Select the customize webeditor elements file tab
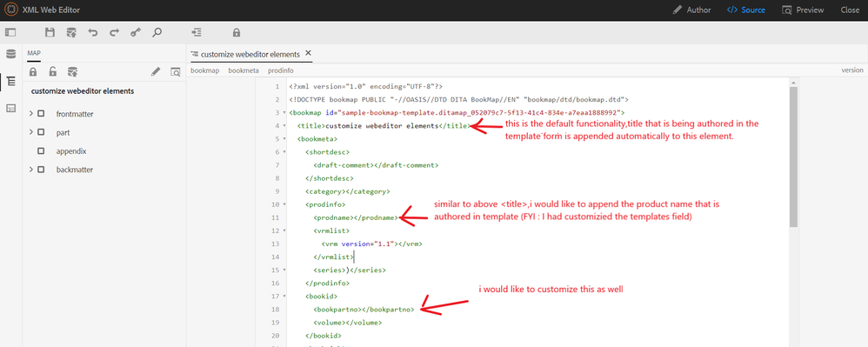The width and height of the screenshot is (868, 347). 250,54
